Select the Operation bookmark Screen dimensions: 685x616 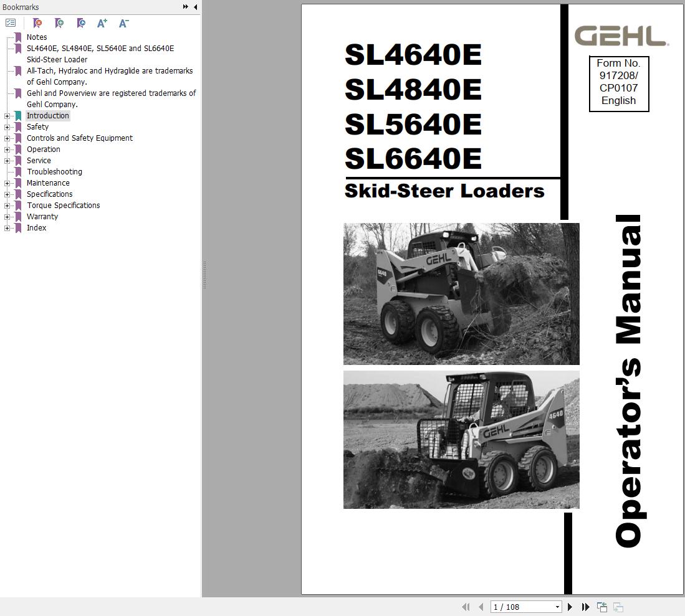click(43, 149)
